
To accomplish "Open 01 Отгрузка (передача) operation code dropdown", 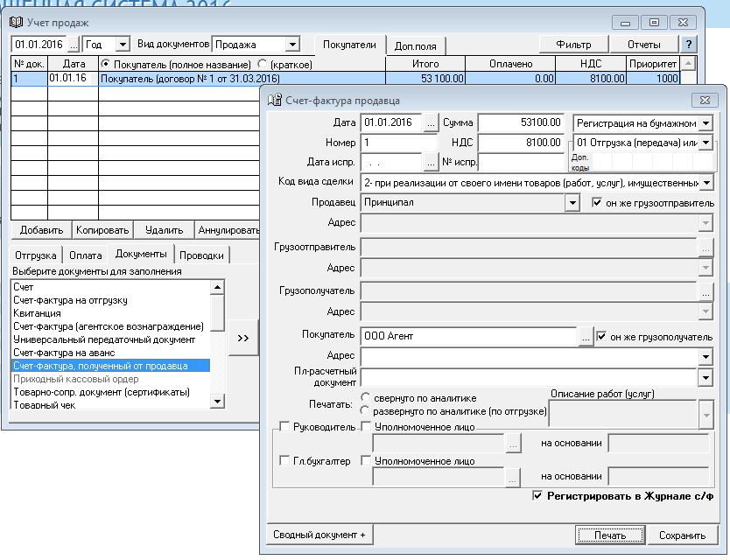I will point(705,143).
